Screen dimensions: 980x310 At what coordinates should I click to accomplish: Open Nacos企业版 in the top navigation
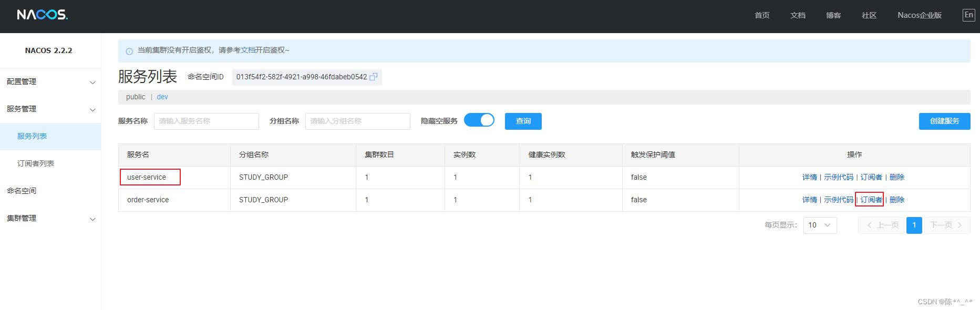(920, 15)
